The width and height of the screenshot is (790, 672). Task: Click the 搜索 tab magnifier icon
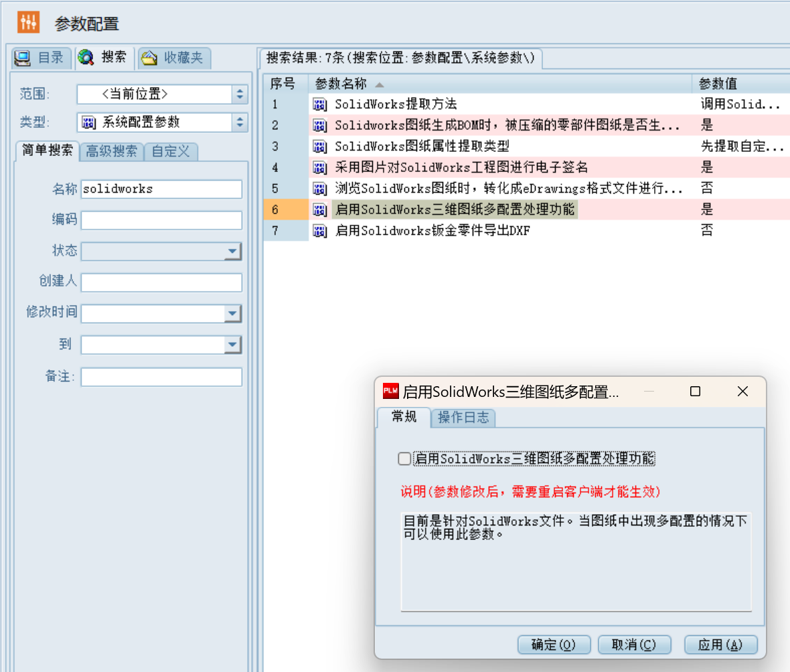(x=86, y=58)
